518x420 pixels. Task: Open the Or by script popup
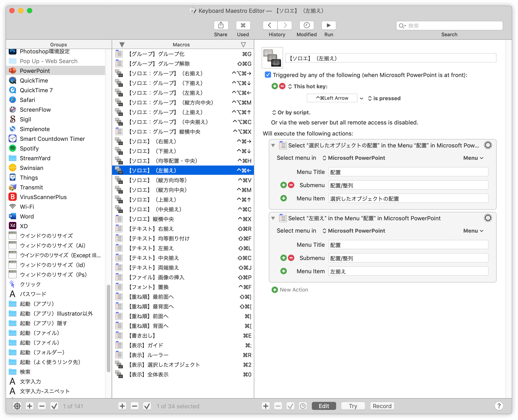291,113
